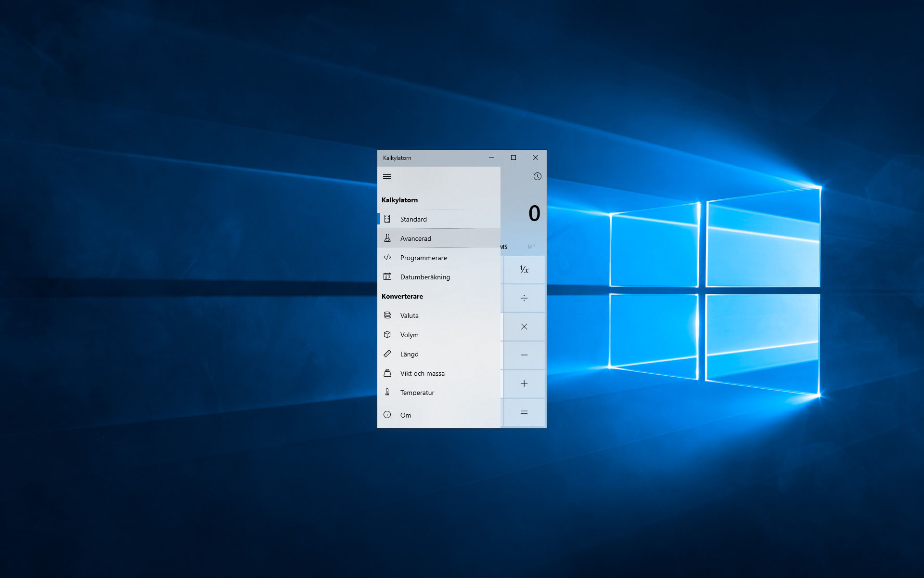This screenshot has height=578, width=924.
Task: Open Datumberäkning via its calendar icon
Action: (388, 276)
